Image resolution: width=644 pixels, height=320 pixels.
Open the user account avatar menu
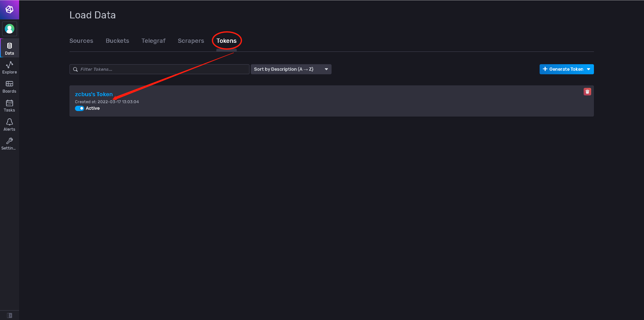pos(10,29)
